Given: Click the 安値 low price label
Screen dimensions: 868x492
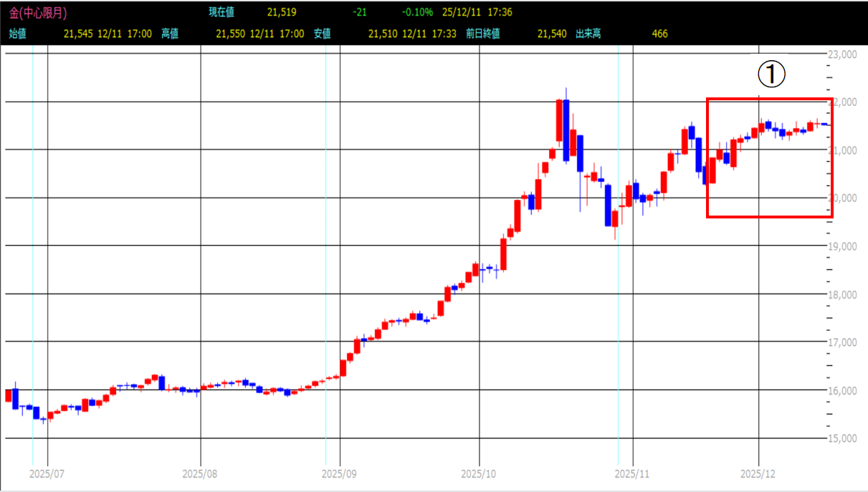Looking at the screenshot, I should coord(323,34).
